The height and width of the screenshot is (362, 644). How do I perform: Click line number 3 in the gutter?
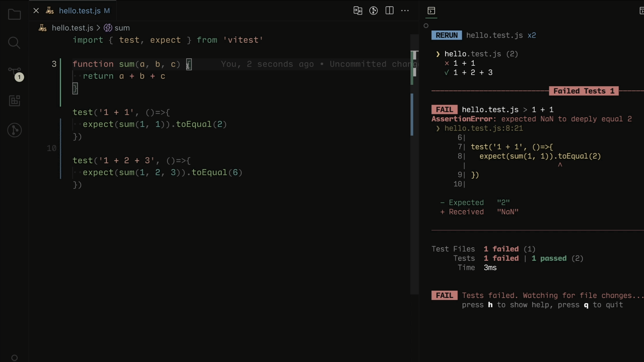coord(54,64)
